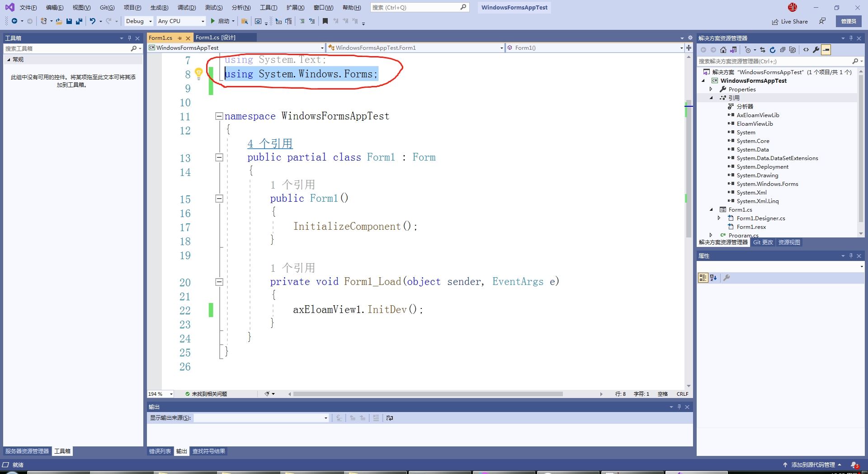Collapse the Form1_Load method code block
This screenshot has height=474, width=868.
(x=219, y=282)
